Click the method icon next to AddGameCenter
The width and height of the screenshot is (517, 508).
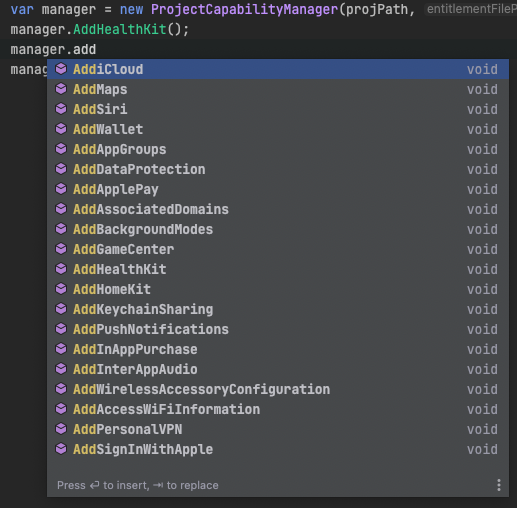pos(61,249)
